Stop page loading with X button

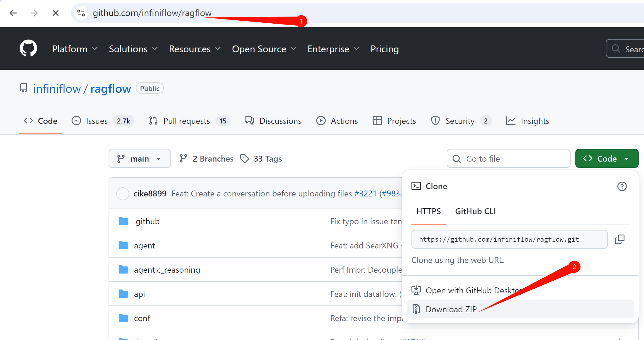pyautogui.click(x=56, y=13)
